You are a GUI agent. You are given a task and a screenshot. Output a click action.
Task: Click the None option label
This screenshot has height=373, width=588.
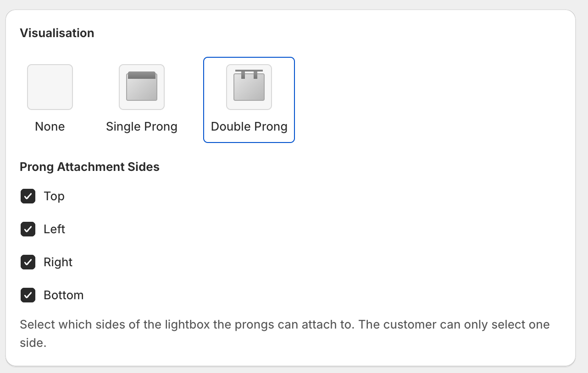pyautogui.click(x=50, y=126)
